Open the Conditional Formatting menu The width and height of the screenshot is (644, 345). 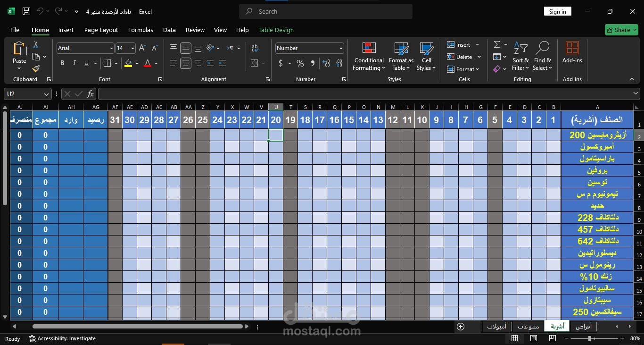point(369,57)
